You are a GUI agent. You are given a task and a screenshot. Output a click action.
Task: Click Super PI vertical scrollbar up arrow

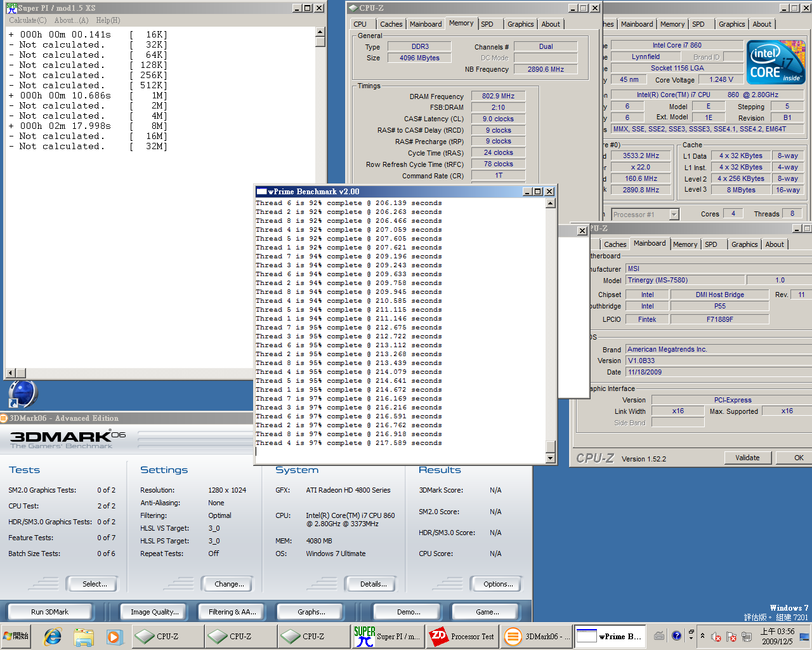pyautogui.click(x=320, y=32)
